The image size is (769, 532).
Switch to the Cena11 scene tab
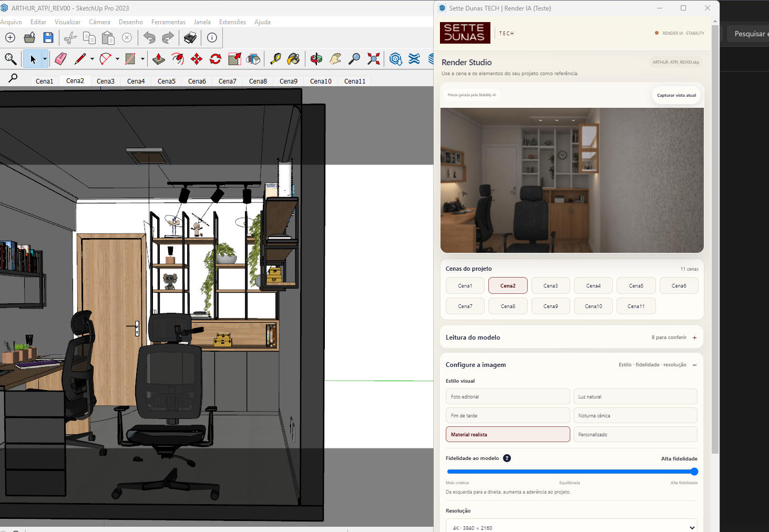pos(355,81)
